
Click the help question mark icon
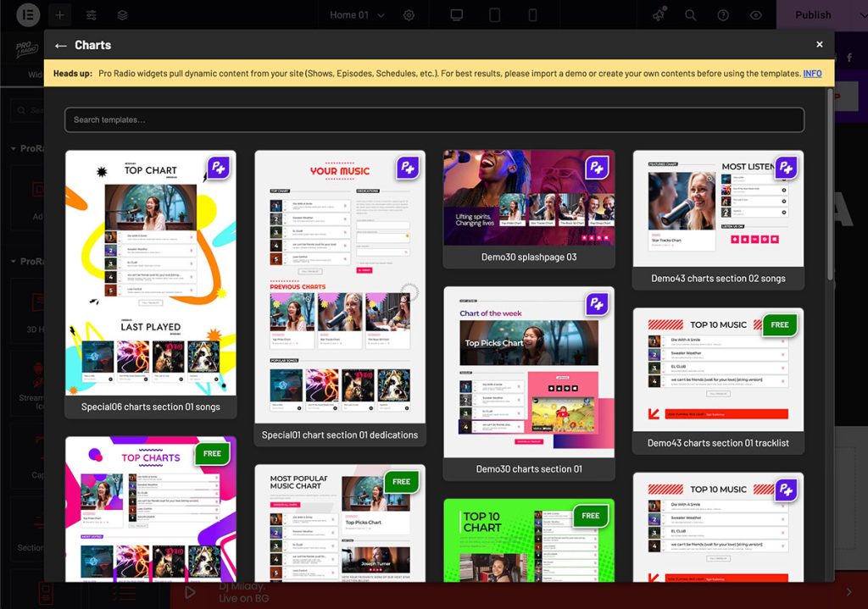pyautogui.click(x=723, y=15)
